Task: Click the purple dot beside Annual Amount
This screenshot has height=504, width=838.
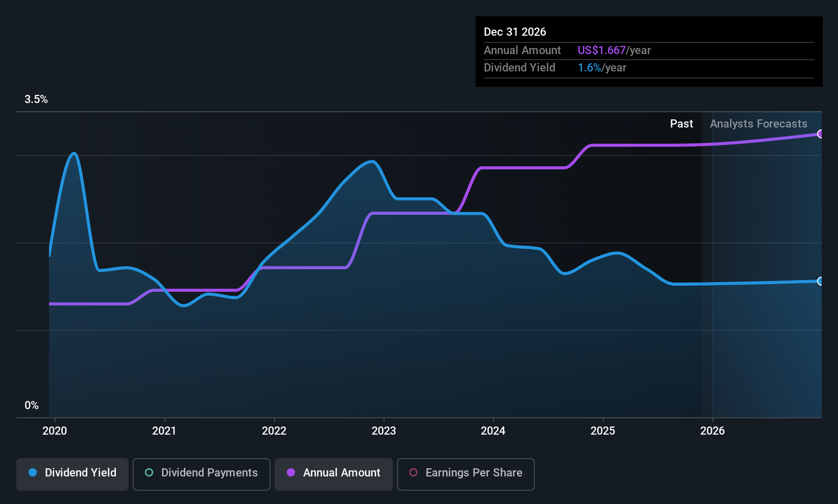Action: click(291, 473)
